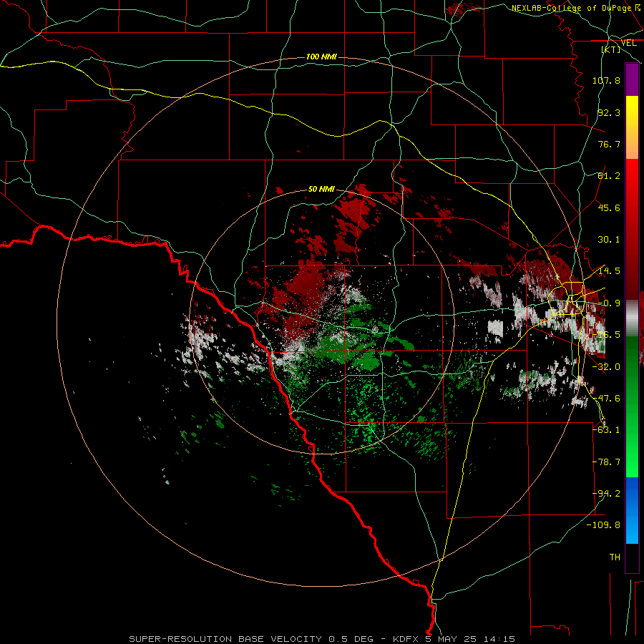Click the VEL legend title

628,43
